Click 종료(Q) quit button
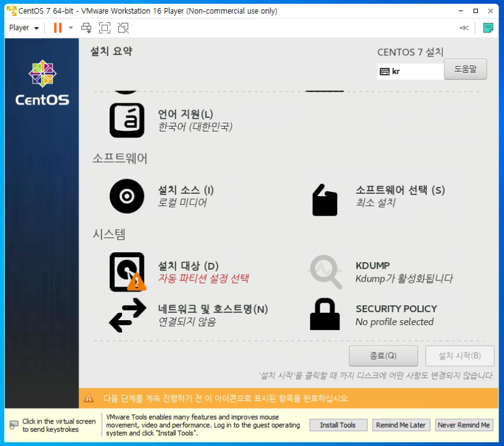This screenshot has height=446, width=504. click(x=383, y=356)
